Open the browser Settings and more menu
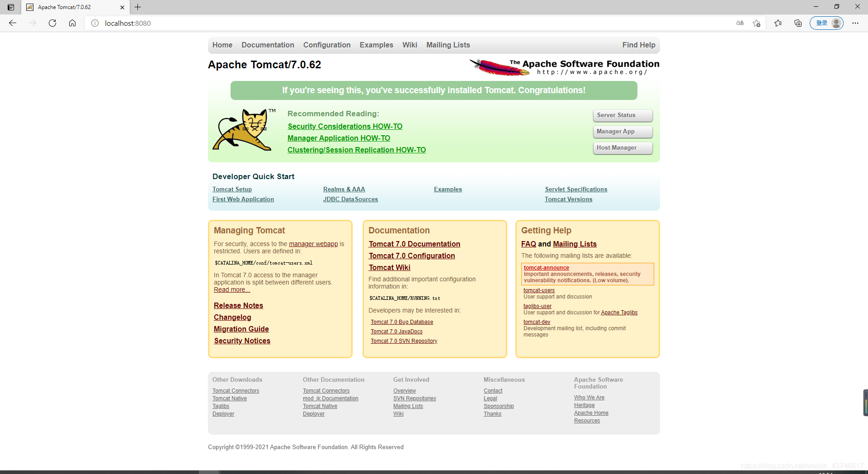 point(855,23)
